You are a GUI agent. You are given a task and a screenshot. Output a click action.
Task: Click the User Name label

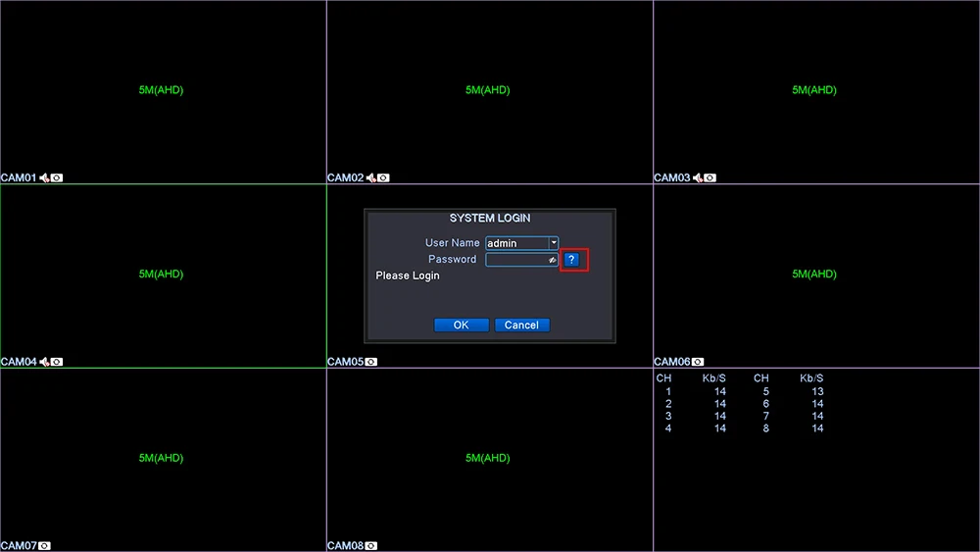(x=453, y=242)
